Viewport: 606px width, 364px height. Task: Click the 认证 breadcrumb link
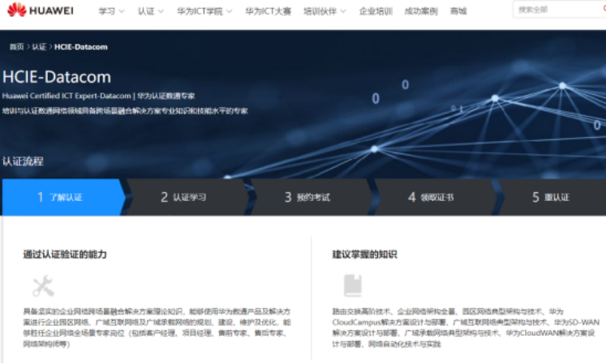[x=39, y=47]
